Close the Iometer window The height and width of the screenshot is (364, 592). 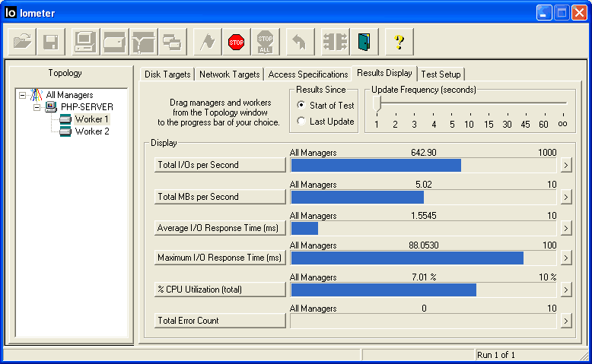click(x=579, y=13)
